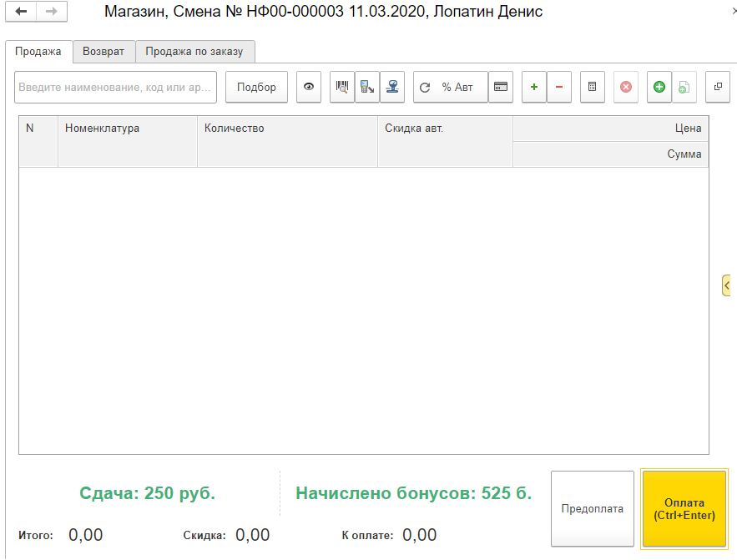
Task: Toggle the eye view button
Action: (309, 87)
